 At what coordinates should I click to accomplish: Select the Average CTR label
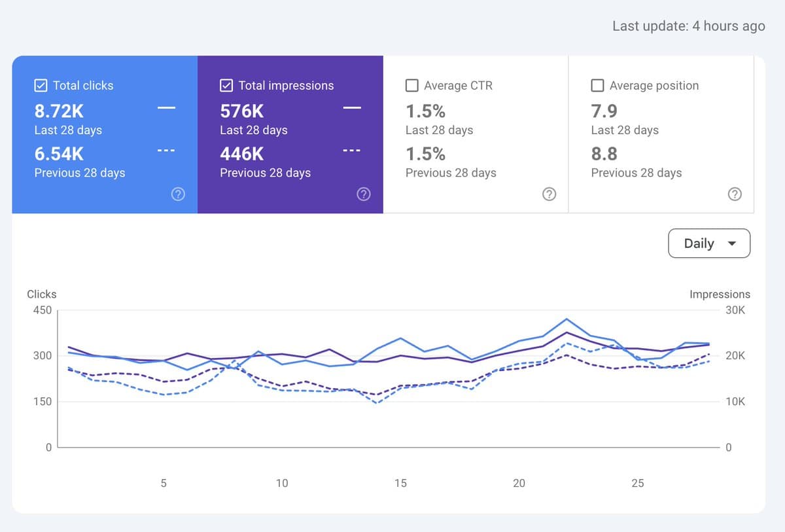pos(458,85)
